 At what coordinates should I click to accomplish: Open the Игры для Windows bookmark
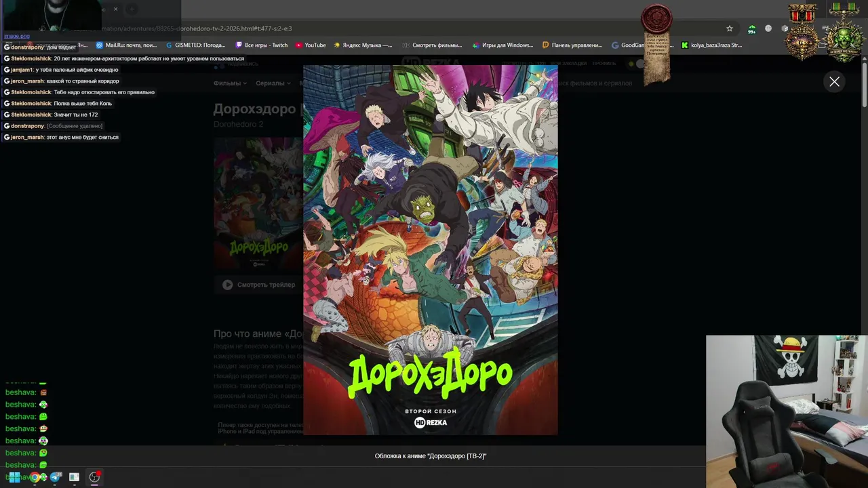(502, 45)
